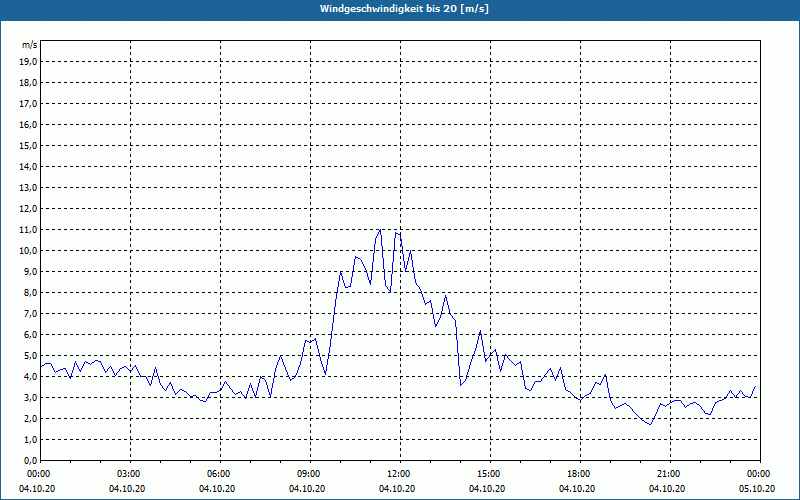This screenshot has height=500, width=800.
Task: Click the 14,0 y-axis label
Action: 28,166
